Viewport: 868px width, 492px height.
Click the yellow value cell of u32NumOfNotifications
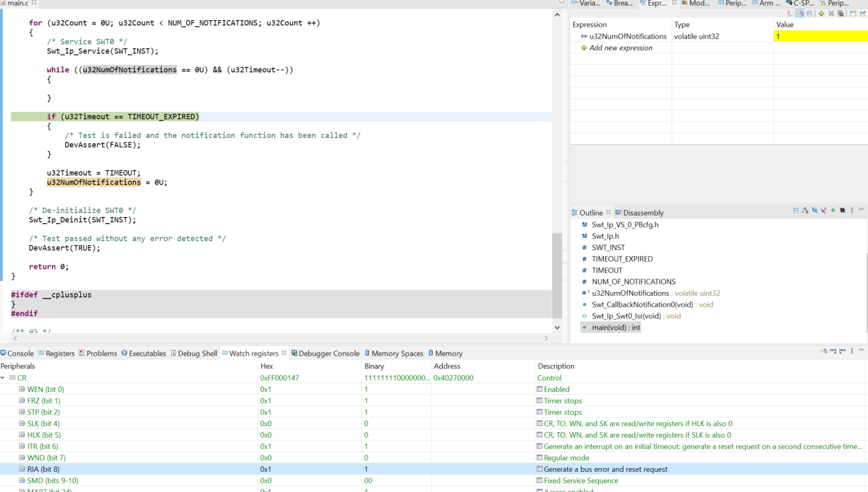tap(821, 36)
